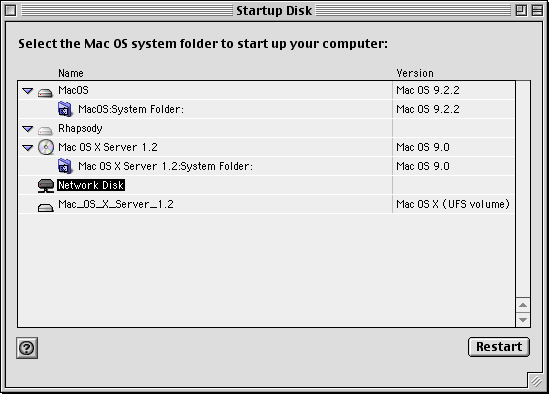The image size is (549, 394).
Task: Collapse the MacOS disclosure triangle
Action: point(27,91)
